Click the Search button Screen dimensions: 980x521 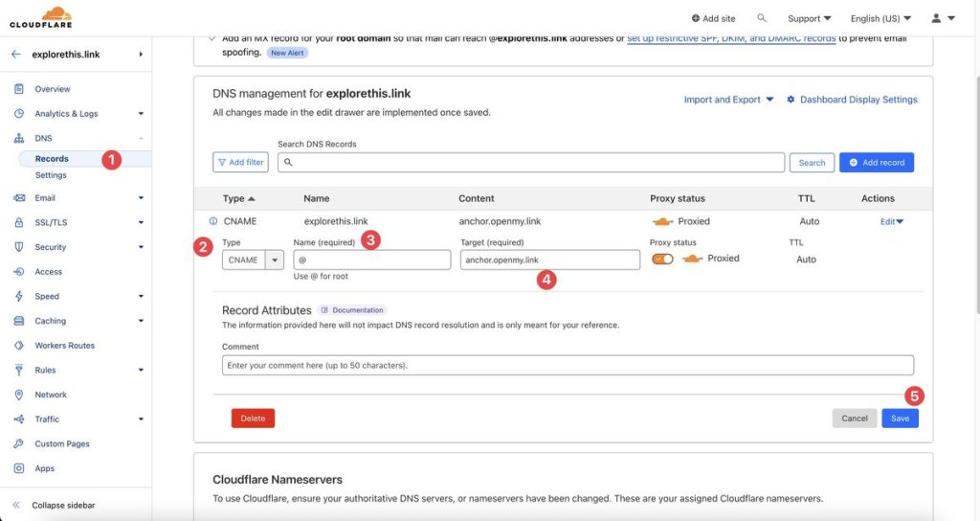(812, 163)
